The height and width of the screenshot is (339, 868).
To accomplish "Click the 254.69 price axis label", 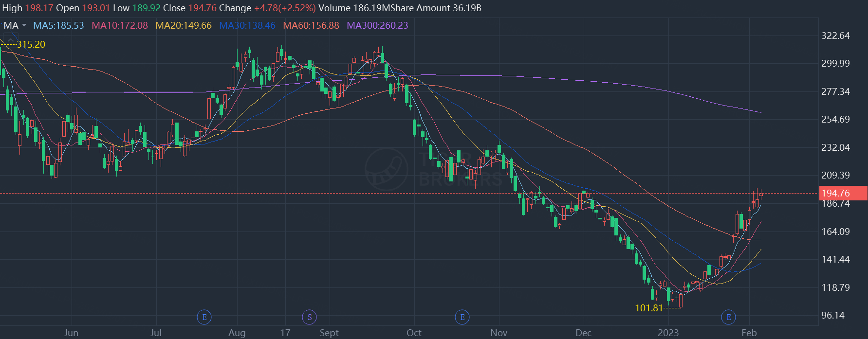I will point(835,119).
